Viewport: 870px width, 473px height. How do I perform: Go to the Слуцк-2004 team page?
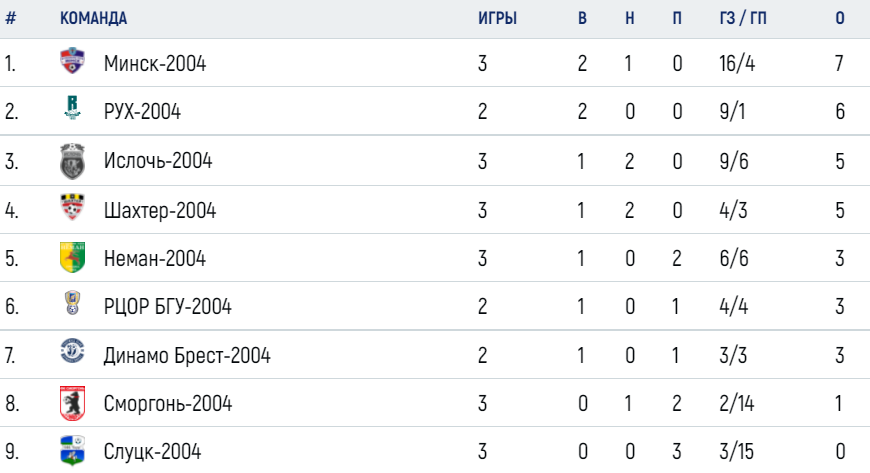(153, 451)
